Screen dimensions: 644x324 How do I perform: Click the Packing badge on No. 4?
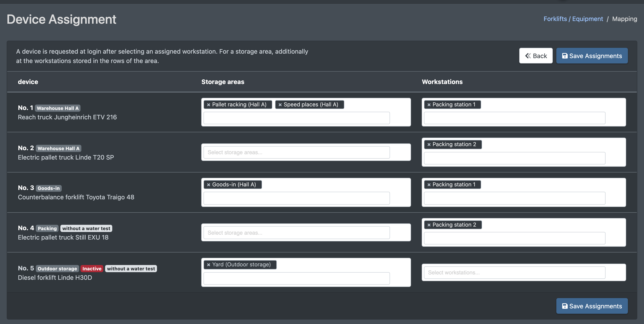[x=47, y=228]
